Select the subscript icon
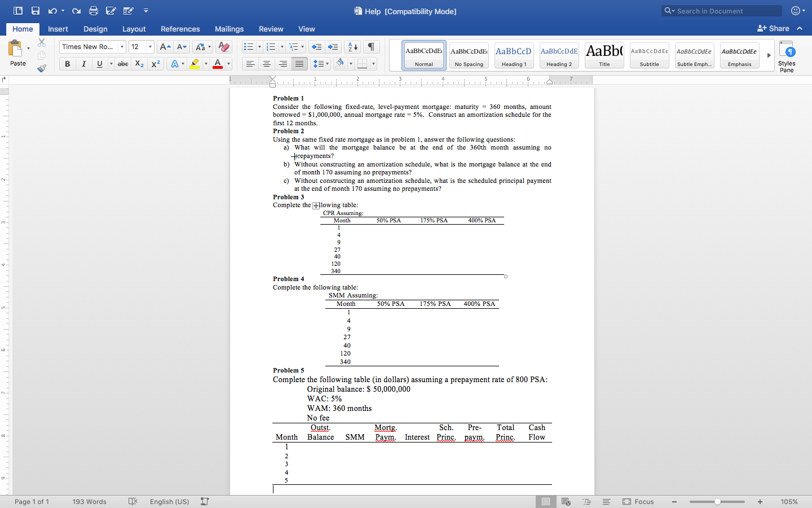The width and height of the screenshot is (812, 508). [139, 64]
